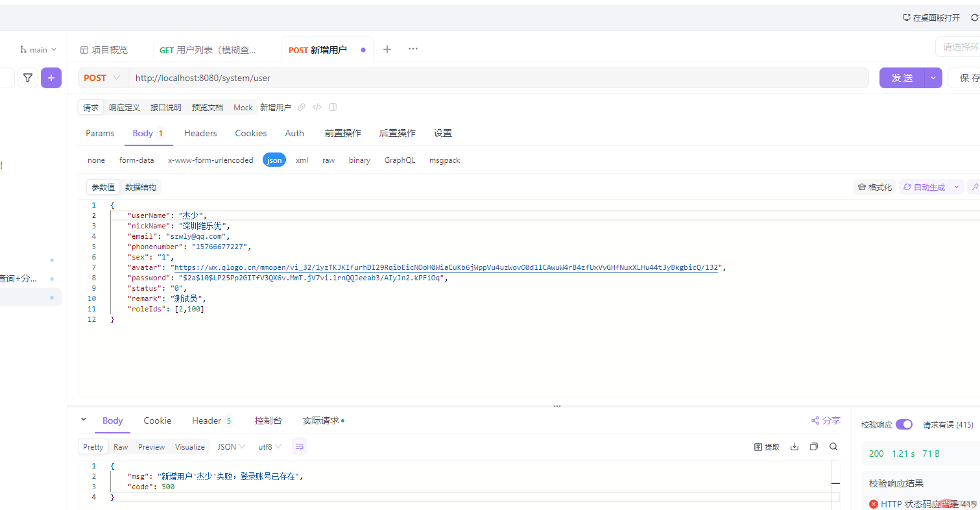Click the search icon in response panel
Image resolution: width=980 pixels, height=510 pixels.
[x=833, y=446]
